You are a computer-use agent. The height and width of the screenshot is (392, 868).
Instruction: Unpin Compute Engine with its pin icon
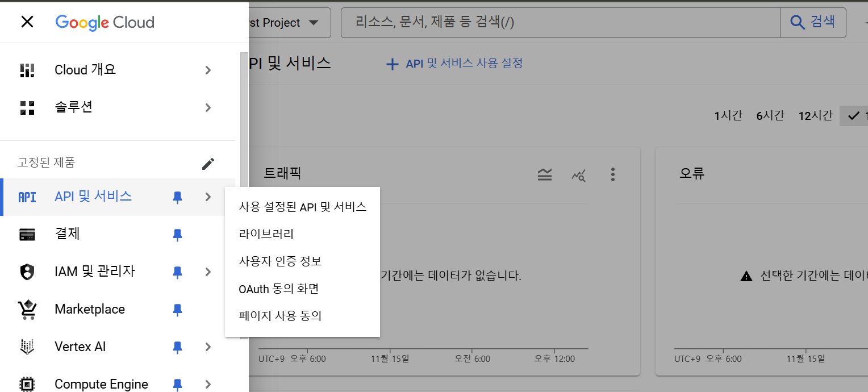(178, 385)
